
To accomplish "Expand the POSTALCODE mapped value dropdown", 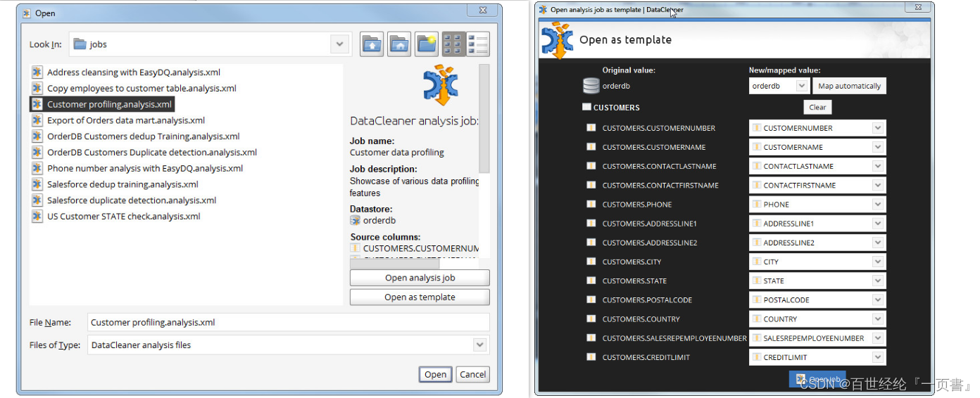I will [877, 300].
